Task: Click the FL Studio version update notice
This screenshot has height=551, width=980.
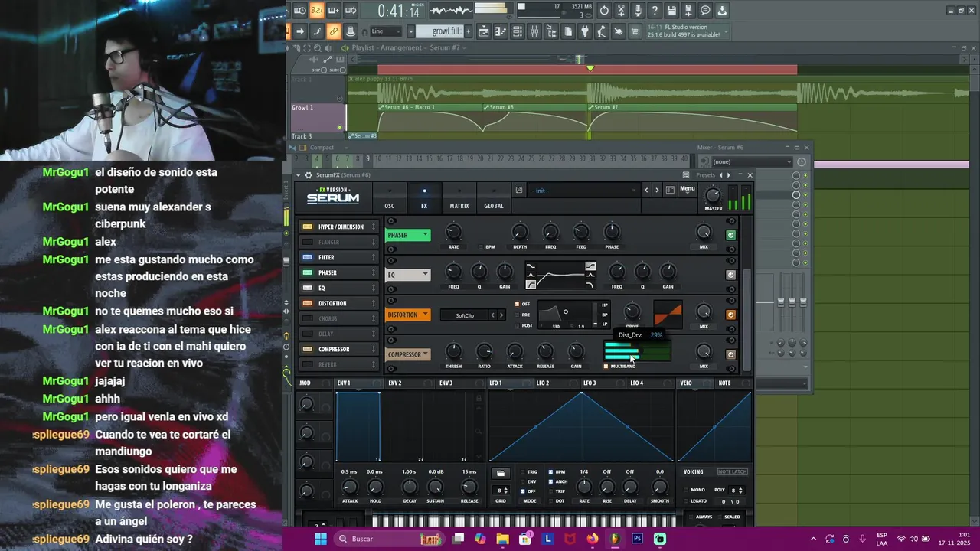Action: point(688,31)
